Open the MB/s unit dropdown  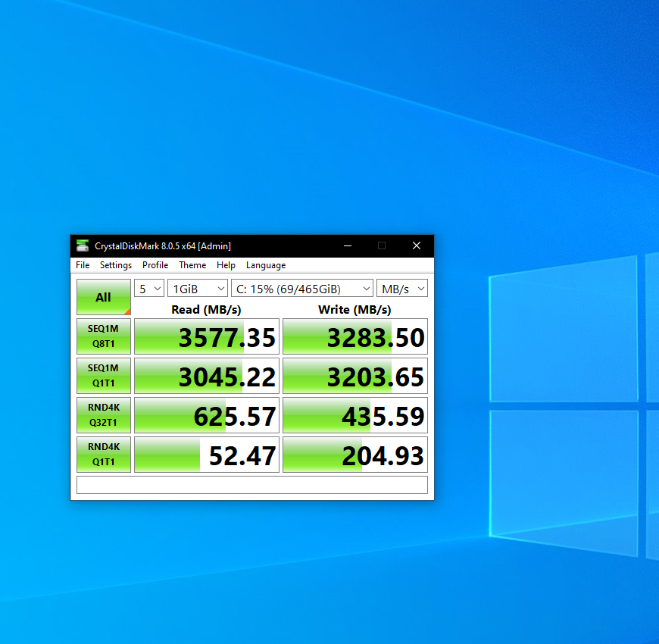click(x=402, y=289)
